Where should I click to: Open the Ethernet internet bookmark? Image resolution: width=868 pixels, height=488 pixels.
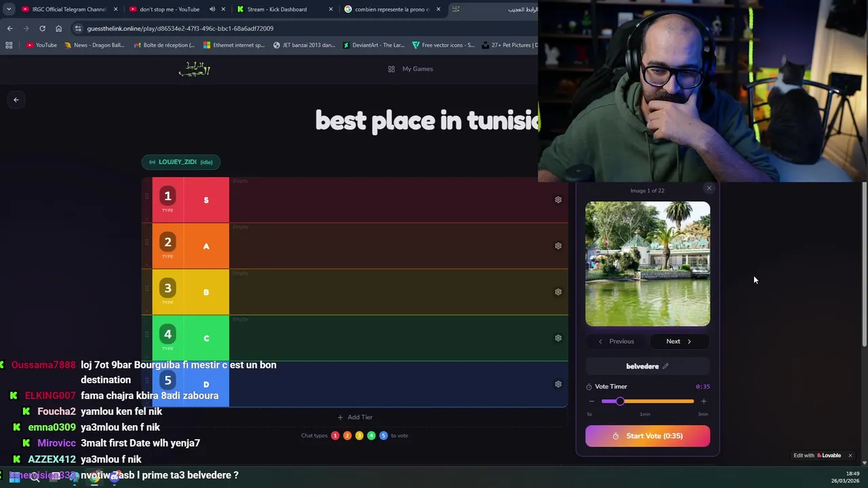click(x=234, y=45)
